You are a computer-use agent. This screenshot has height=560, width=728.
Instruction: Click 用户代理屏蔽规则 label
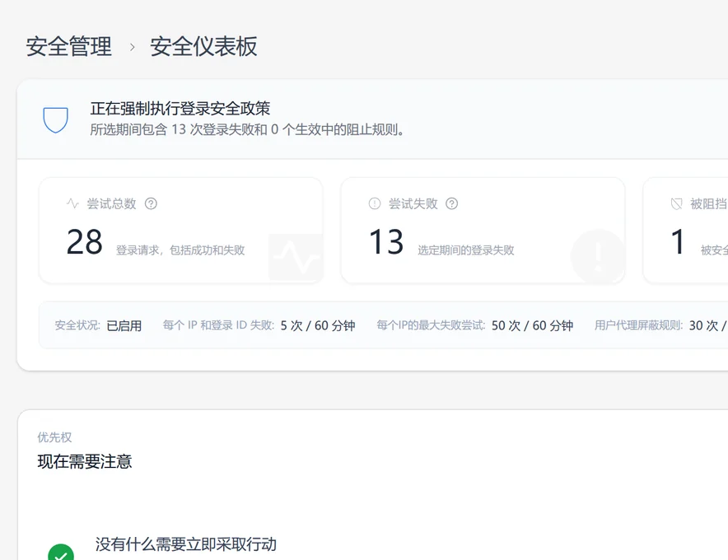tap(638, 325)
